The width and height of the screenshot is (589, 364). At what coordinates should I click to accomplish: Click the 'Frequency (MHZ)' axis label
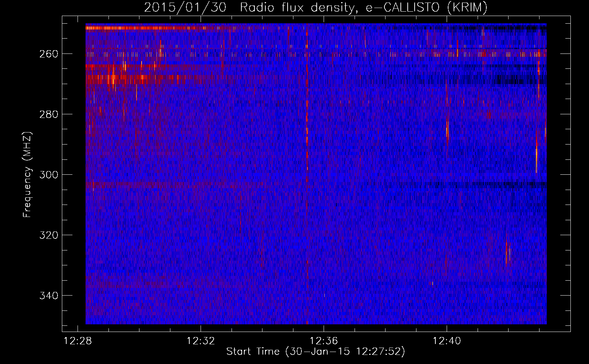[27, 175]
